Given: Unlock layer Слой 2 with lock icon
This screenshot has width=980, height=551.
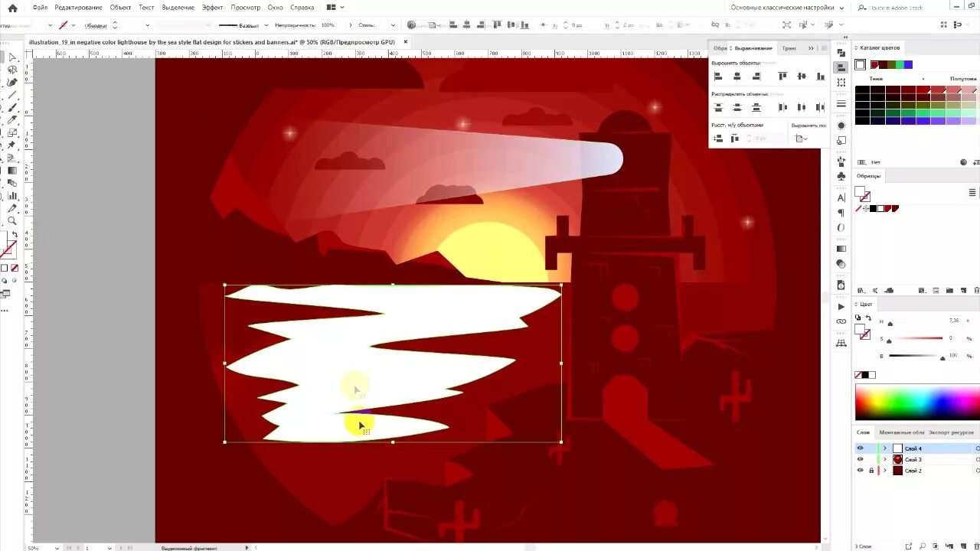Looking at the screenshot, I should pyautogui.click(x=871, y=471).
